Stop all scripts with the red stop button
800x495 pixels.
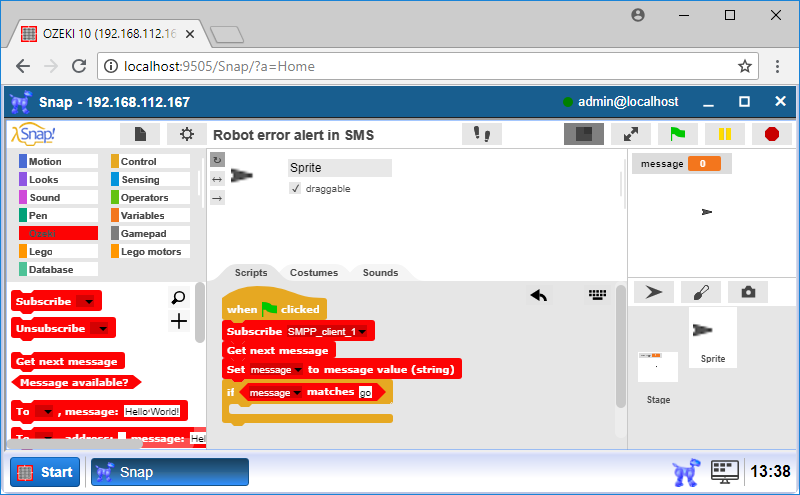[772, 134]
